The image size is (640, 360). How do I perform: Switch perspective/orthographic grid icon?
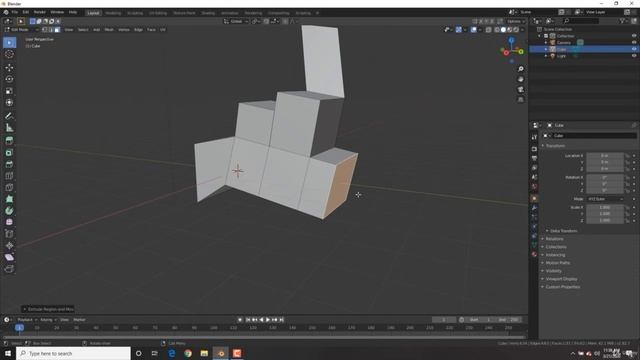[520, 100]
